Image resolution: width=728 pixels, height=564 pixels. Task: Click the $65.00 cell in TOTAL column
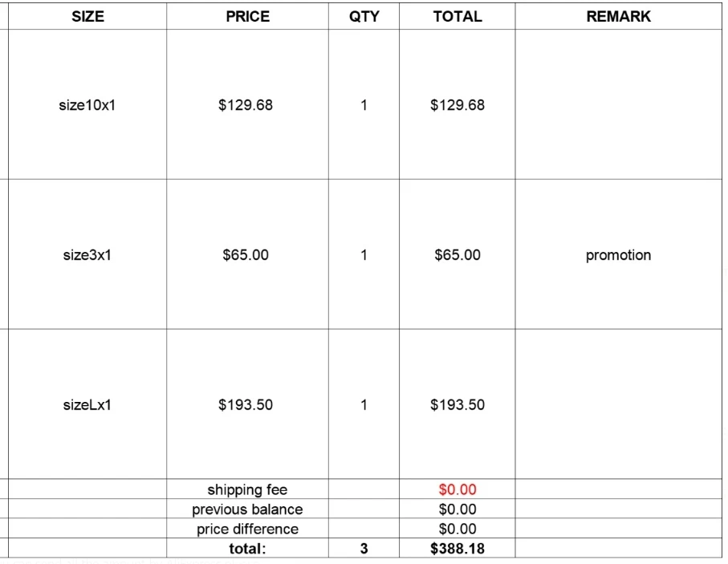tap(458, 255)
